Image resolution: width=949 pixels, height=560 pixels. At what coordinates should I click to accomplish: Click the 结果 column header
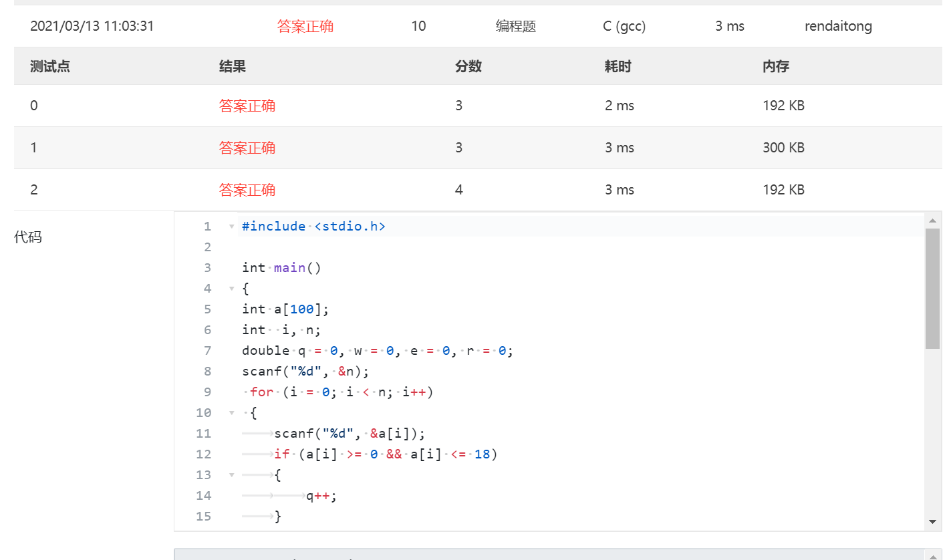(233, 66)
